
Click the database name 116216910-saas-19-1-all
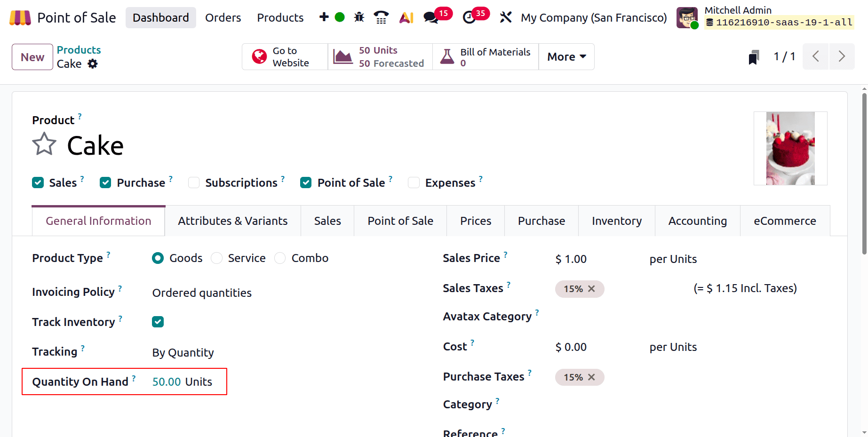[779, 22]
